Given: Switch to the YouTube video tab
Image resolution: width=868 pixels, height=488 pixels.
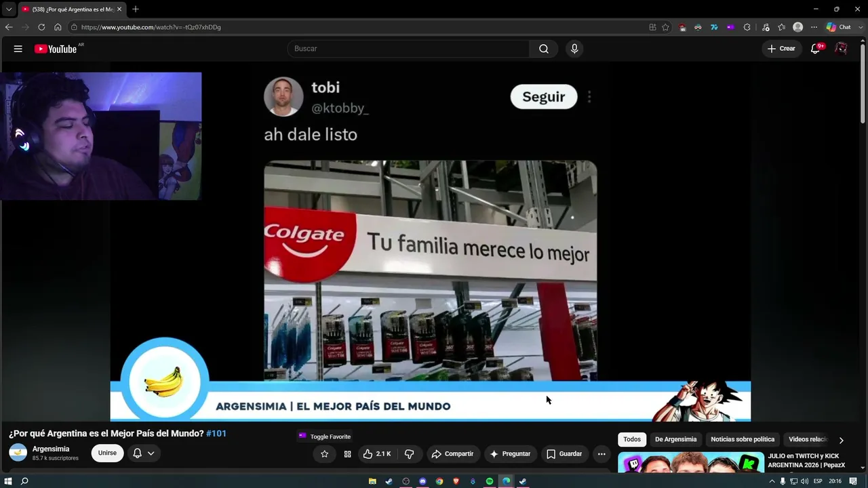Looking at the screenshot, I should tap(71, 9).
